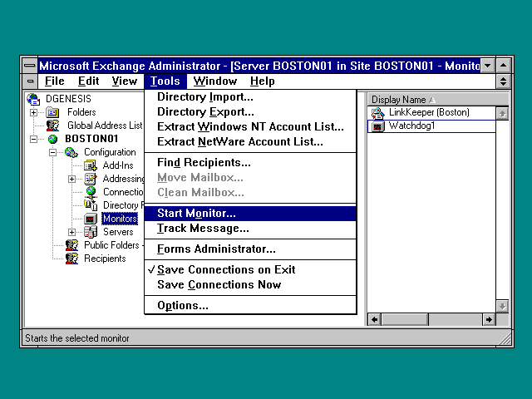Viewport: 532px width, 399px height.
Task: Click the DGENESIS organization globe icon
Action: pyautogui.click(x=33, y=99)
